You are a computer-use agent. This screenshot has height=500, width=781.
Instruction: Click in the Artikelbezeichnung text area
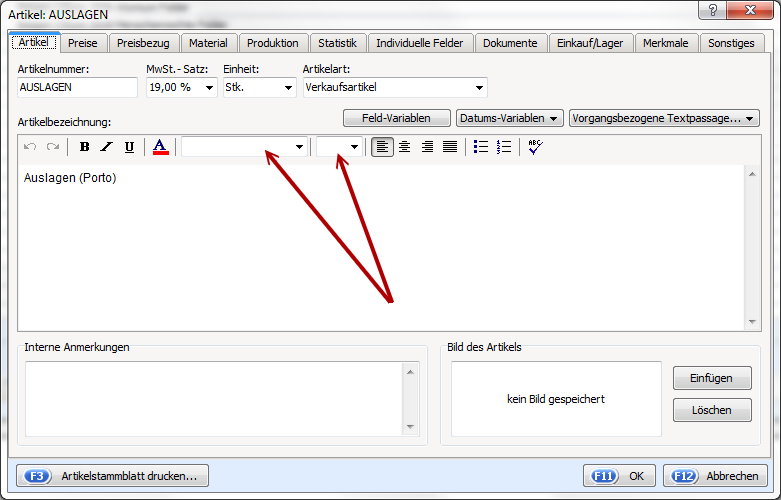pyautogui.click(x=382, y=247)
